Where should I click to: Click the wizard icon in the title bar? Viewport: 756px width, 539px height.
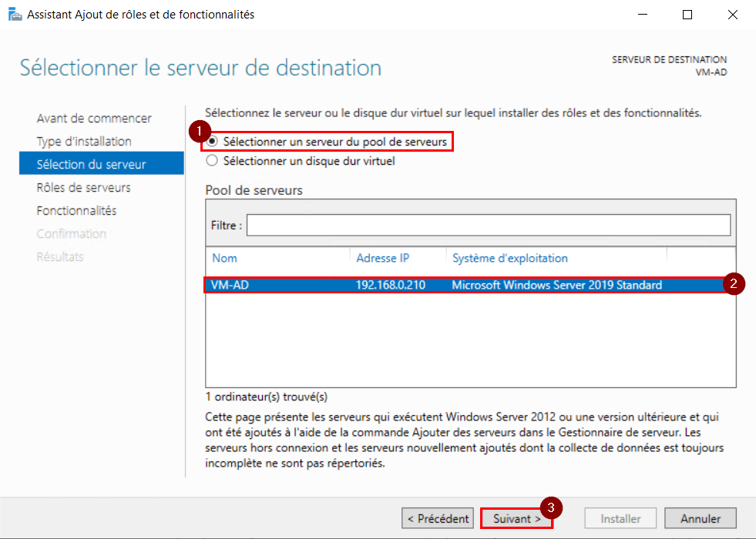pos(14,15)
